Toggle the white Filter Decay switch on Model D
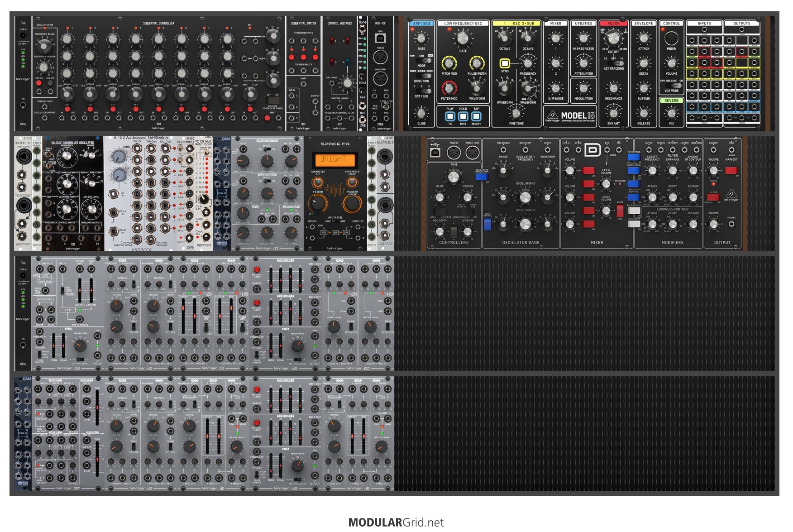Screen dimensions: 793x532 (634, 211)
